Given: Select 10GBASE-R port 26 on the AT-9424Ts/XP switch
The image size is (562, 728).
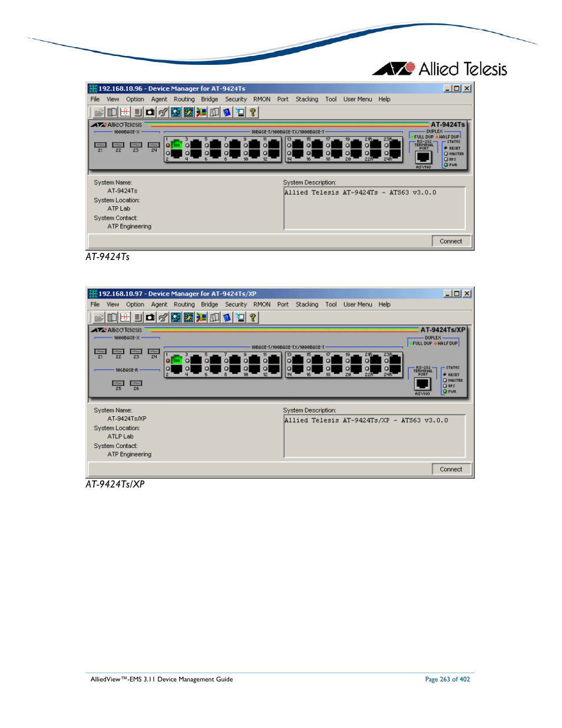Looking at the screenshot, I should pyautogui.click(x=136, y=383).
